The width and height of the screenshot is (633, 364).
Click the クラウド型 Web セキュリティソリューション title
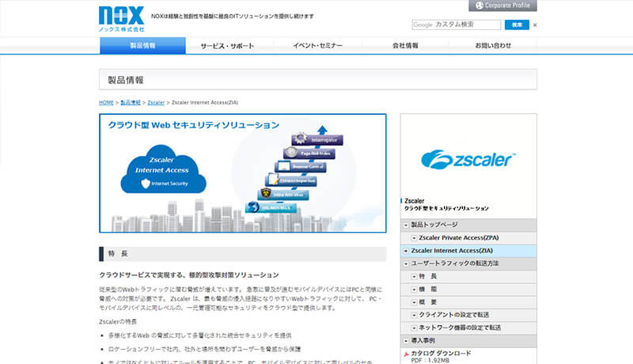click(x=193, y=125)
